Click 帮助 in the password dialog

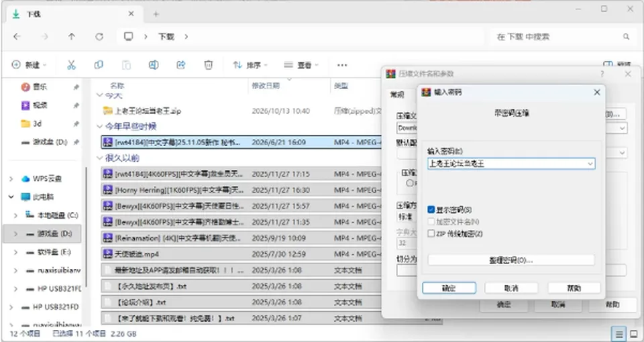pos(574,288)
